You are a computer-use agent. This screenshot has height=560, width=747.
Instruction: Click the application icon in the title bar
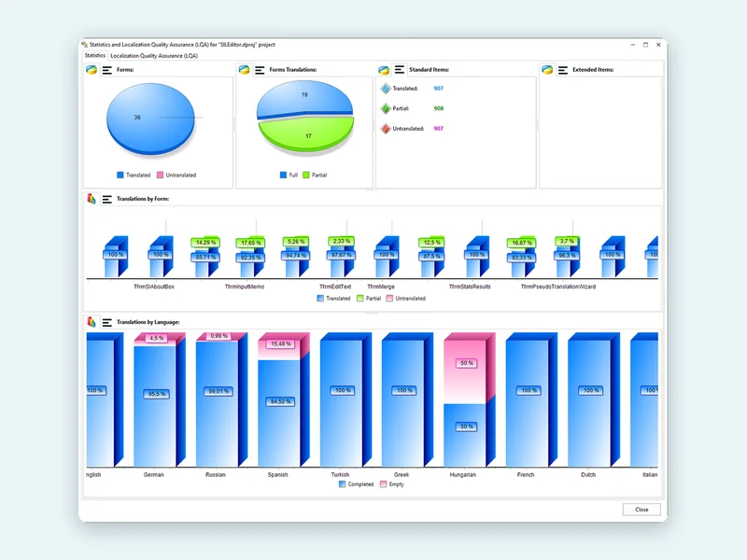[x=85, y=44]
